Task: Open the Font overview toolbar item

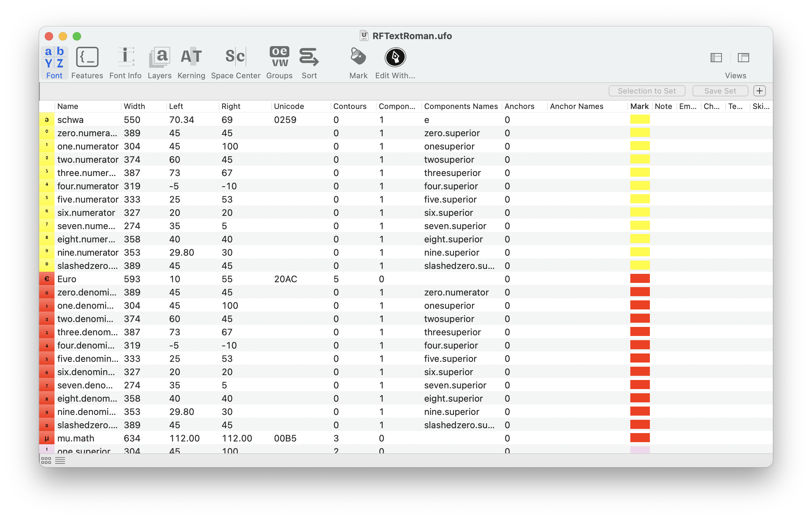Action: point(54,63)
